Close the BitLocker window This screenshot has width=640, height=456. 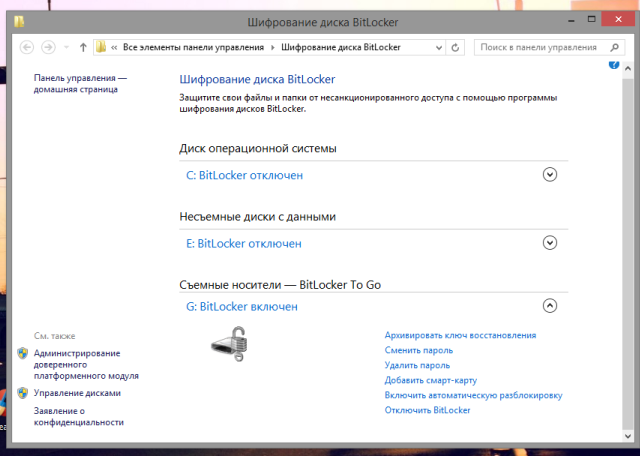[619, 20]
